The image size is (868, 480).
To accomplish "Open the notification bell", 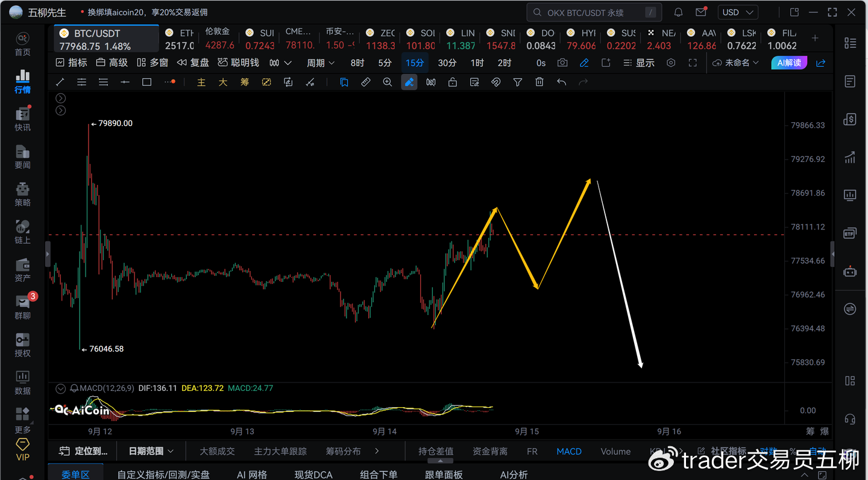I will pos(678,12).
